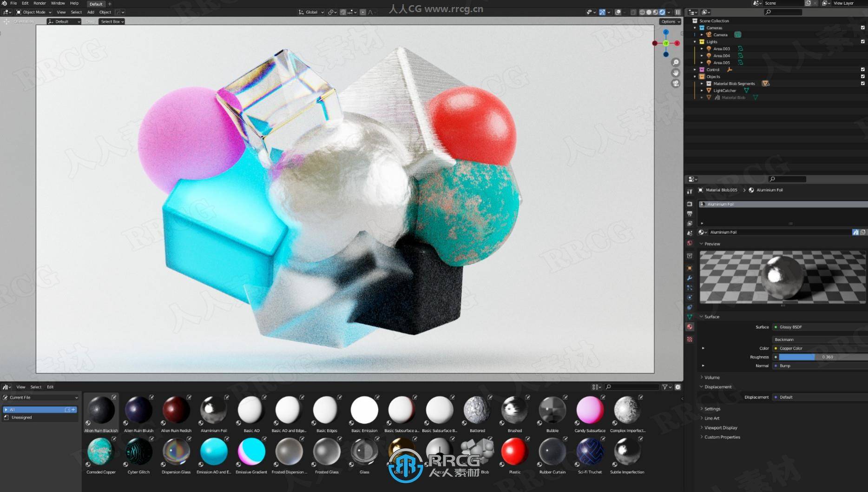Toggle the Control collection checkbox

(x=863, y=70)
